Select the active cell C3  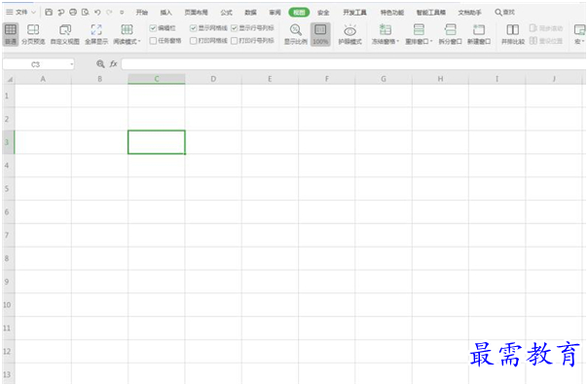click(x=157, y=142)
